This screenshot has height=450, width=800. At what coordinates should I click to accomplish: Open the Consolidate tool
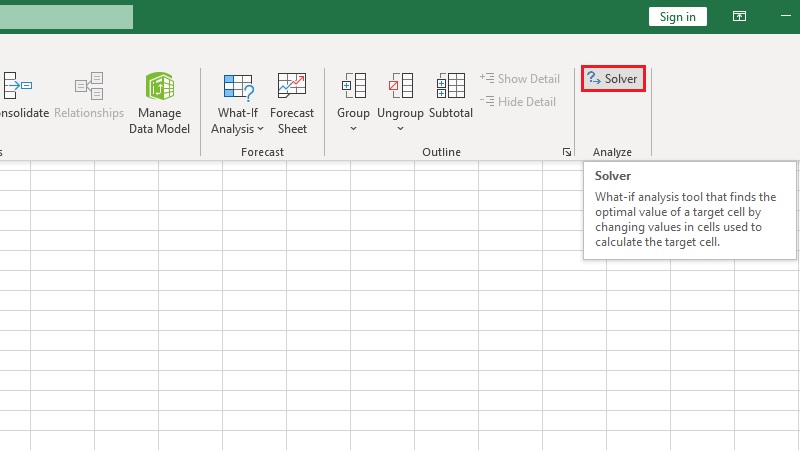(x=23, y=95)
